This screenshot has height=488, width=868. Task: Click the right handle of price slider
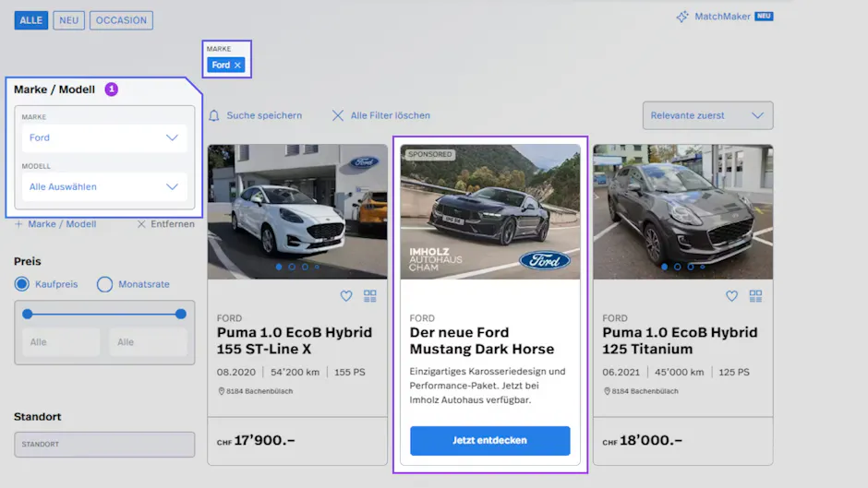click(180, 315)
